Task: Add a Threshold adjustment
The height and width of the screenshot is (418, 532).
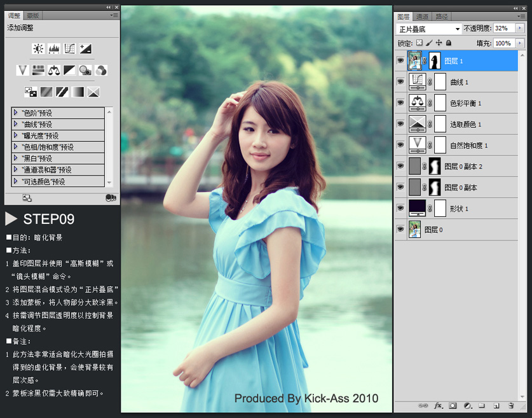Action: click(x=62, y=92)
